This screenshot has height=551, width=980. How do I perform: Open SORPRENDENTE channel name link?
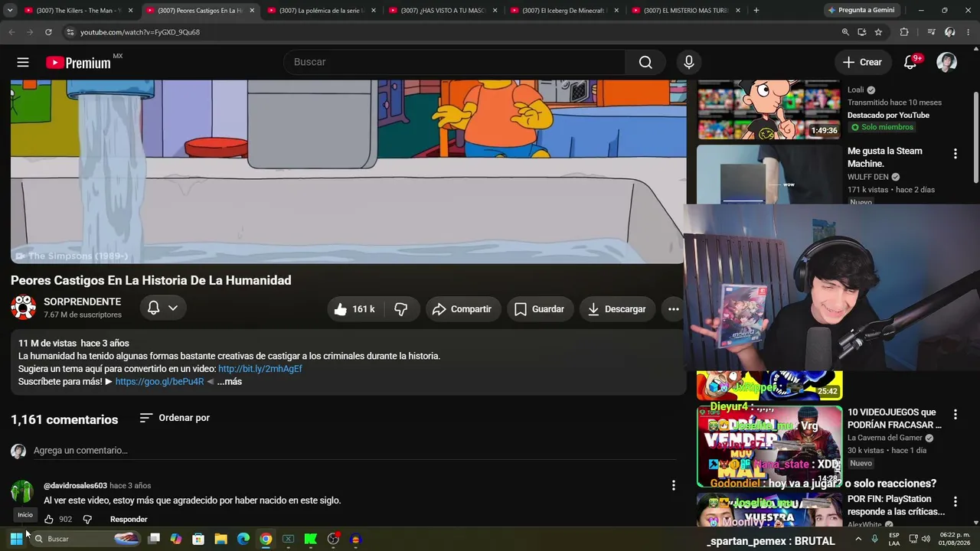pyautogui.click(x=82, y=302)
